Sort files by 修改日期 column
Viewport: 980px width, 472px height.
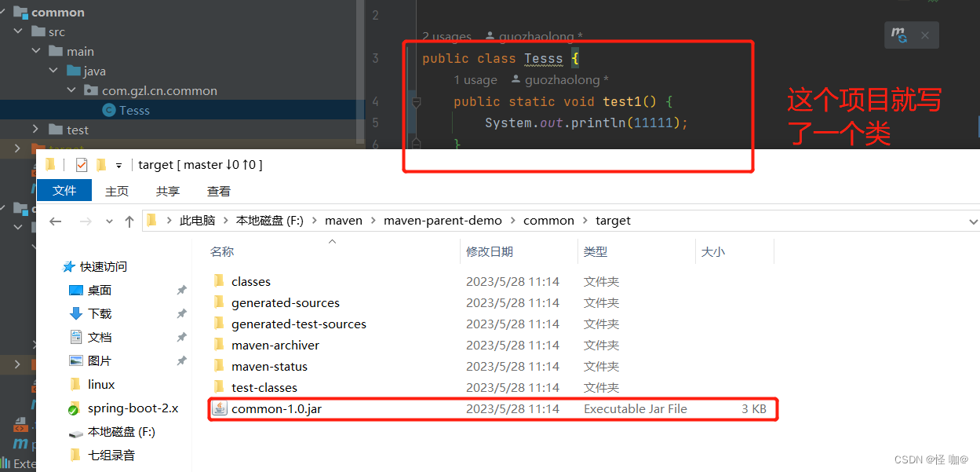coord(490,251)
